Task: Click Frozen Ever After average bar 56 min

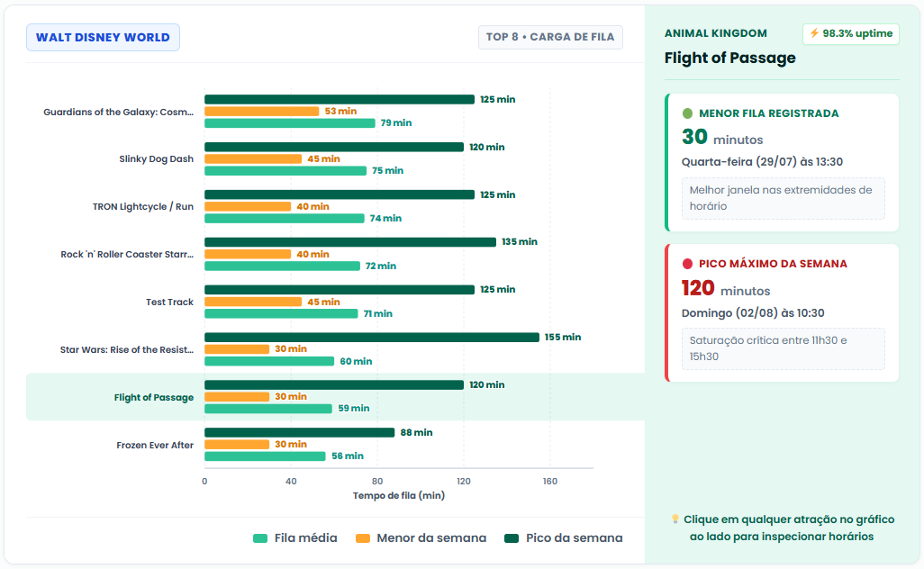Action: coord(265,456)
